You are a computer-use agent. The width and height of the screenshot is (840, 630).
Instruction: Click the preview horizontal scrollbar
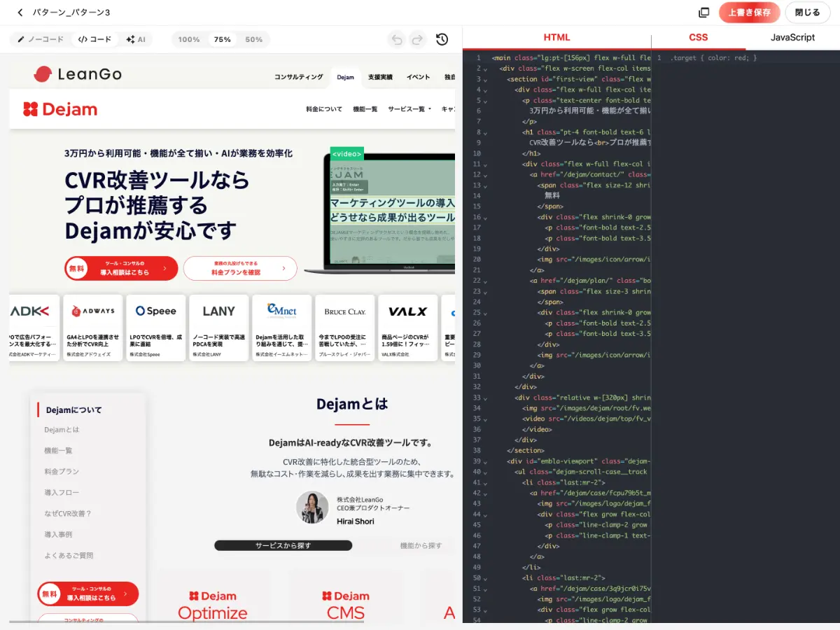[x=187, y=621]
